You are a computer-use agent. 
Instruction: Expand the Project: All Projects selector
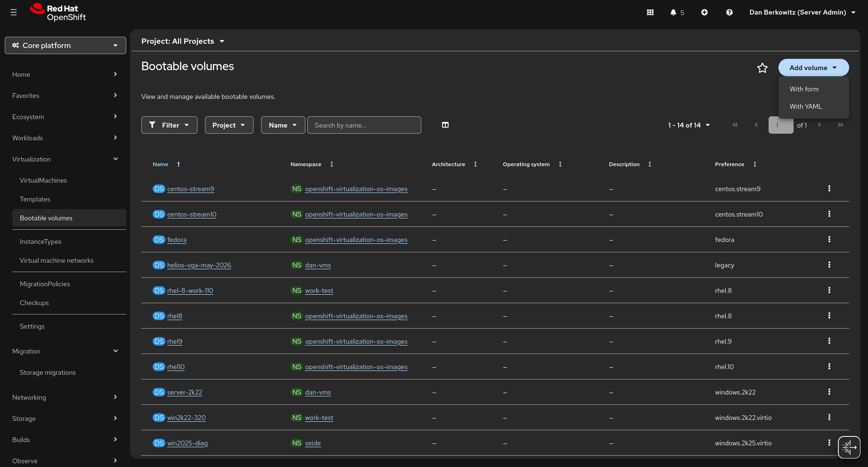183,41
